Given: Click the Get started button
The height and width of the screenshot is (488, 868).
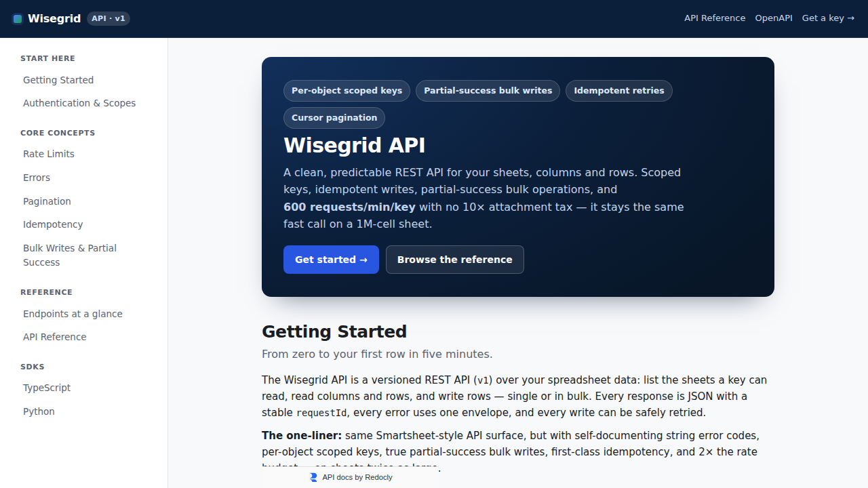Looking at the screenshot, I should pos(331,260).
